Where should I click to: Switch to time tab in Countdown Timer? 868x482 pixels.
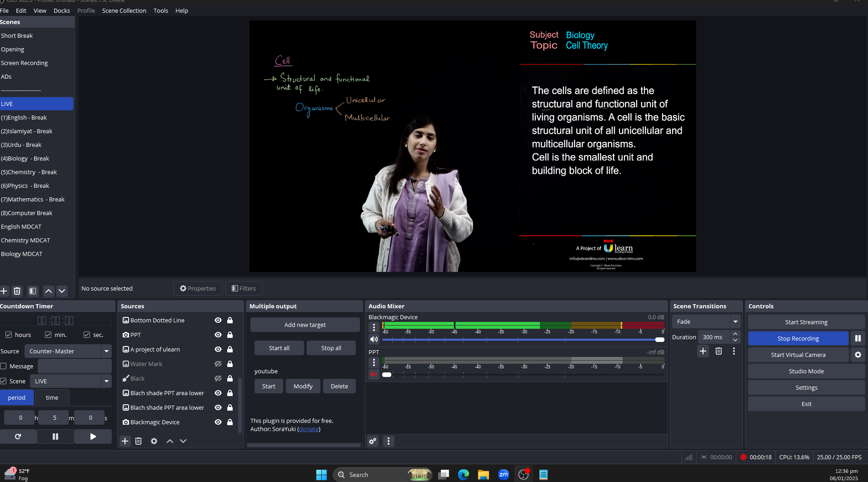coord(52,397)
